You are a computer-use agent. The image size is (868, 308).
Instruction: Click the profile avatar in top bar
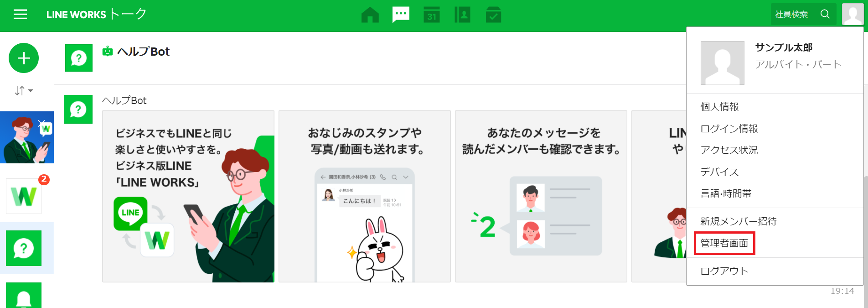[x=853, y=14]
